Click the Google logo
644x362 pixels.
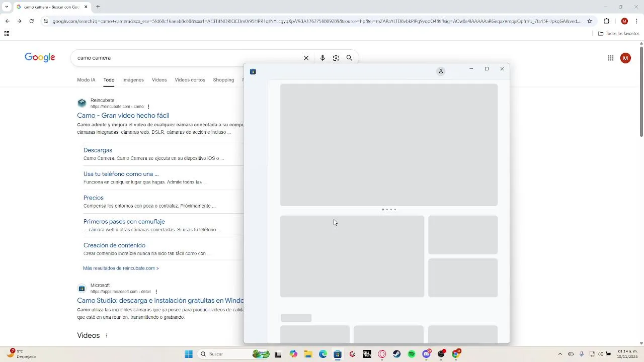pos(40,58)
